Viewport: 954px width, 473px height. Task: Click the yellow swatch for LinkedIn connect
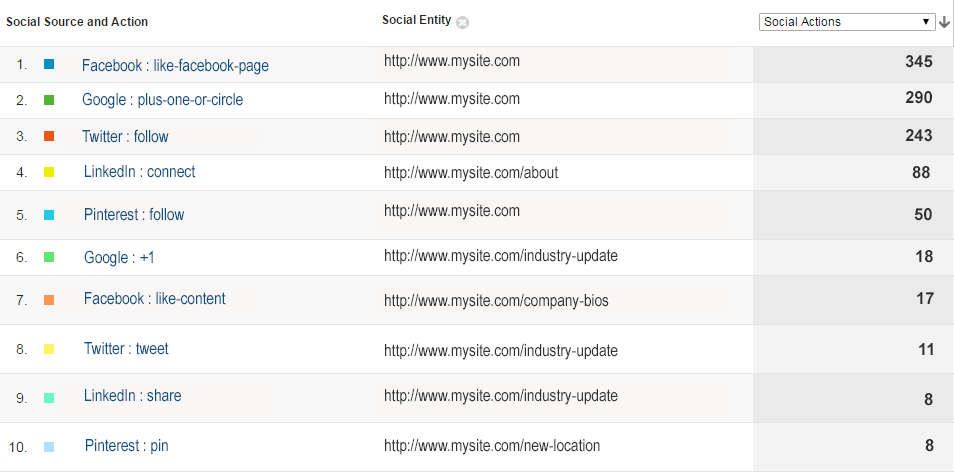click(x=49, y=172)
